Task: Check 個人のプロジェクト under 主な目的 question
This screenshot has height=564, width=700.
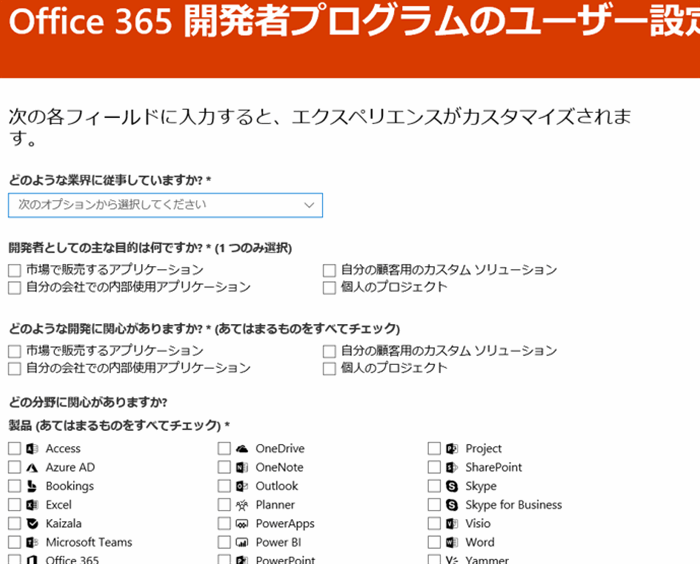Action: (x=329, y=288)
